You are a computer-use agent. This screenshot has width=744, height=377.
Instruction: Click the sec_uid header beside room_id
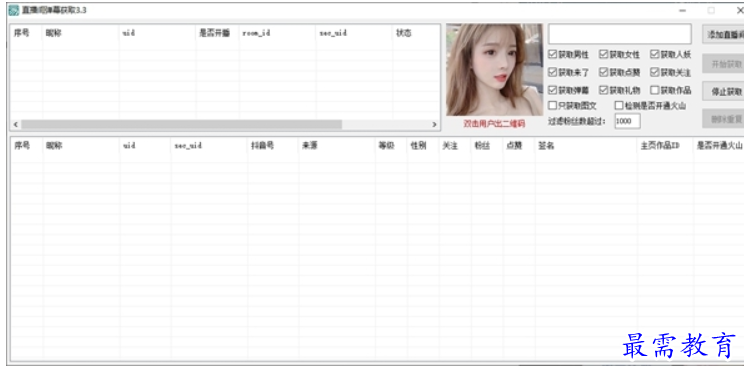[x=354, y=33]
